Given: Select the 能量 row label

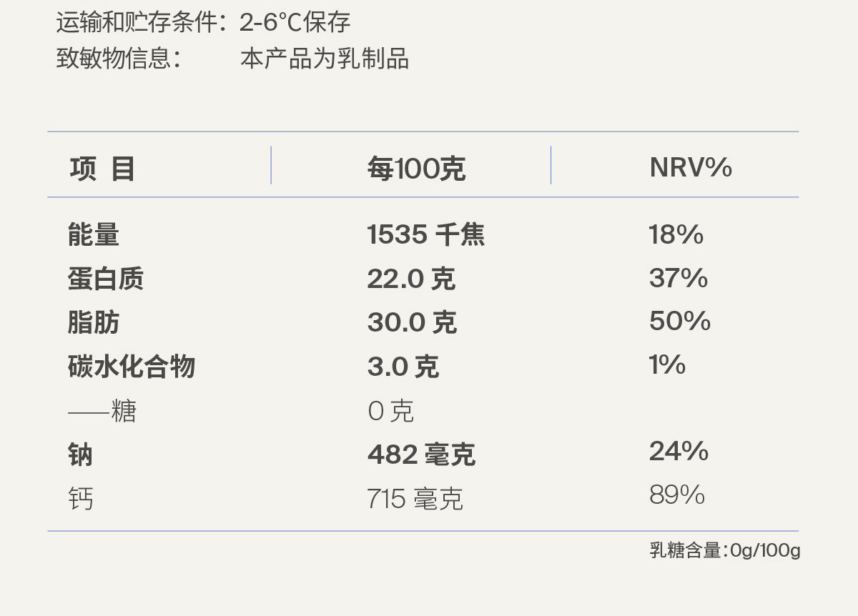Looking at the screenshot, I should click(x=94, y=234).
